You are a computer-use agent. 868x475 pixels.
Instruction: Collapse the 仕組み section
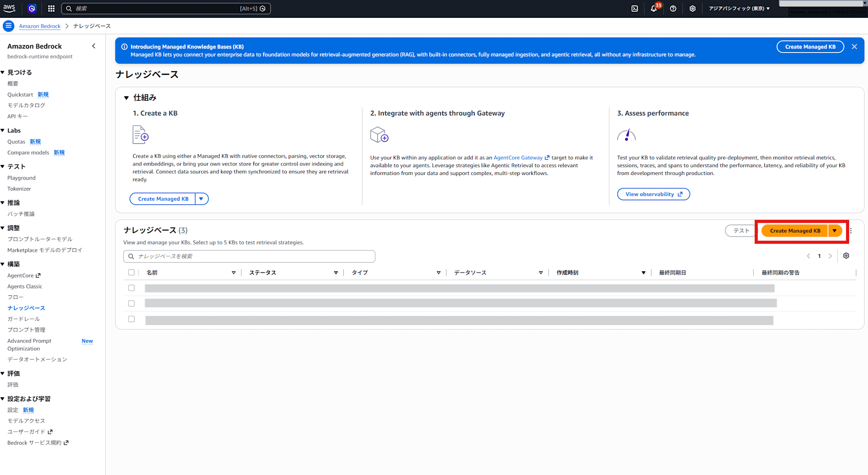pyautogui.click(x=126, y=98)
